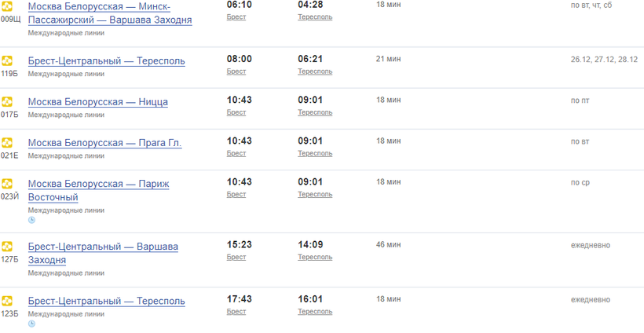Screen dimensions: 644x333
Task: Click Брест station under 15:23 departure
Action: pyautogui.click(x=236, y=257)
